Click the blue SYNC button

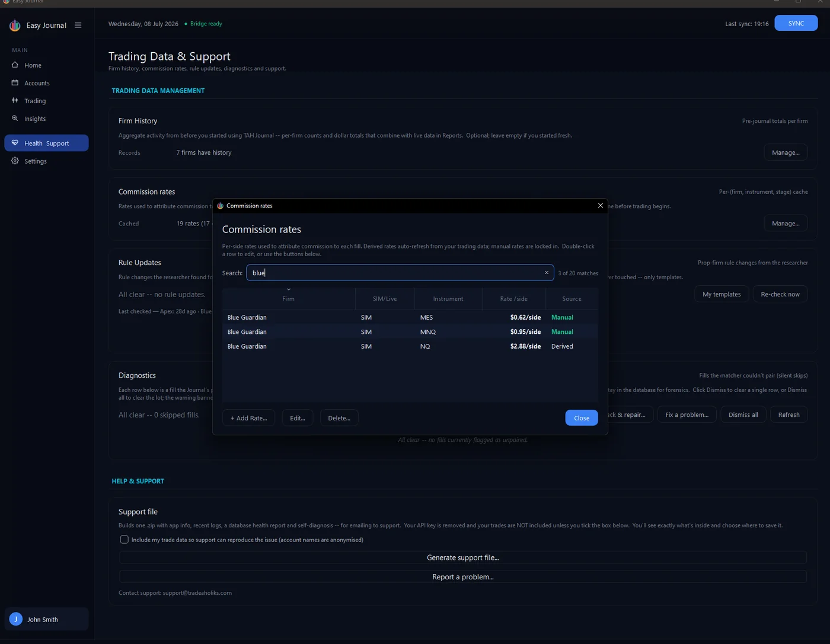(x=796, y=23)
